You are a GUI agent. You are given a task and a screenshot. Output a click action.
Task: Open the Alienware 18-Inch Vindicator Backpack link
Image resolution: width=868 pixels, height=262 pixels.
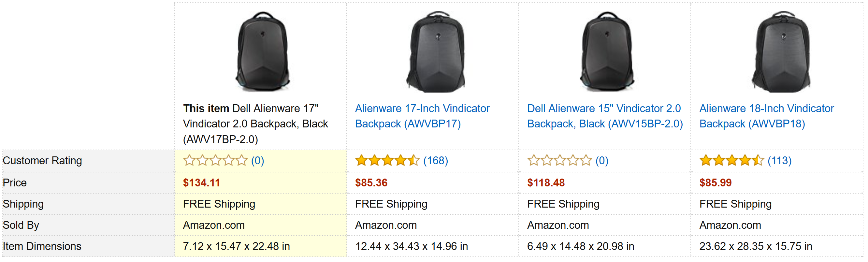coord(767,116)
